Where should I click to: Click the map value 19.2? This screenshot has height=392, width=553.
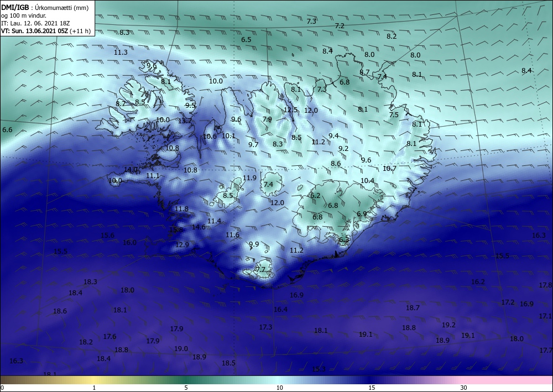pos(448,325)
